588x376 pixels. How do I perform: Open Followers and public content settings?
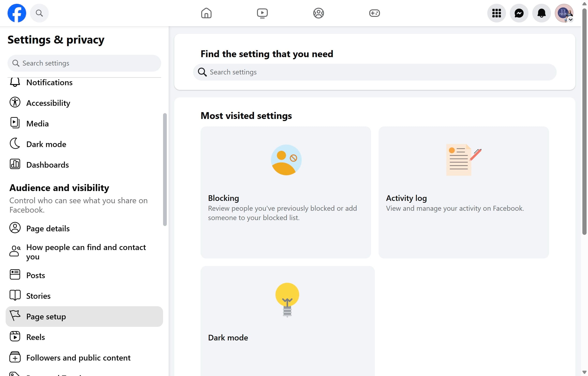point(84,358)
